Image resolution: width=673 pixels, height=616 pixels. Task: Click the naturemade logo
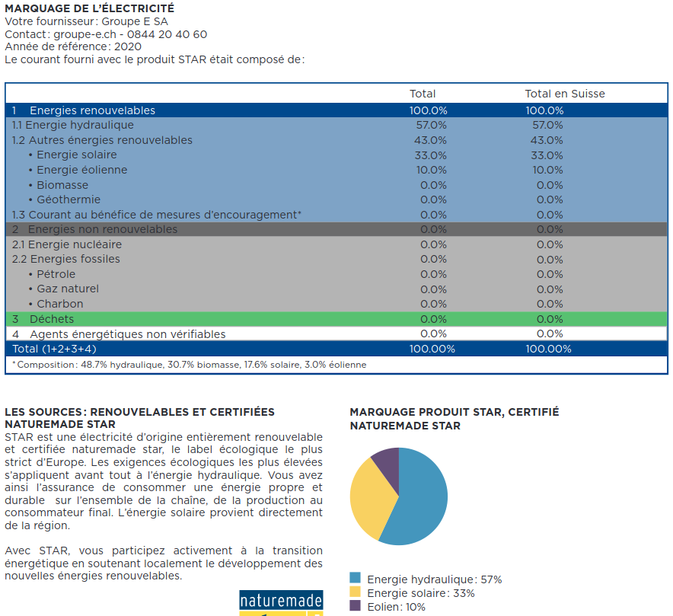(281, 603)
